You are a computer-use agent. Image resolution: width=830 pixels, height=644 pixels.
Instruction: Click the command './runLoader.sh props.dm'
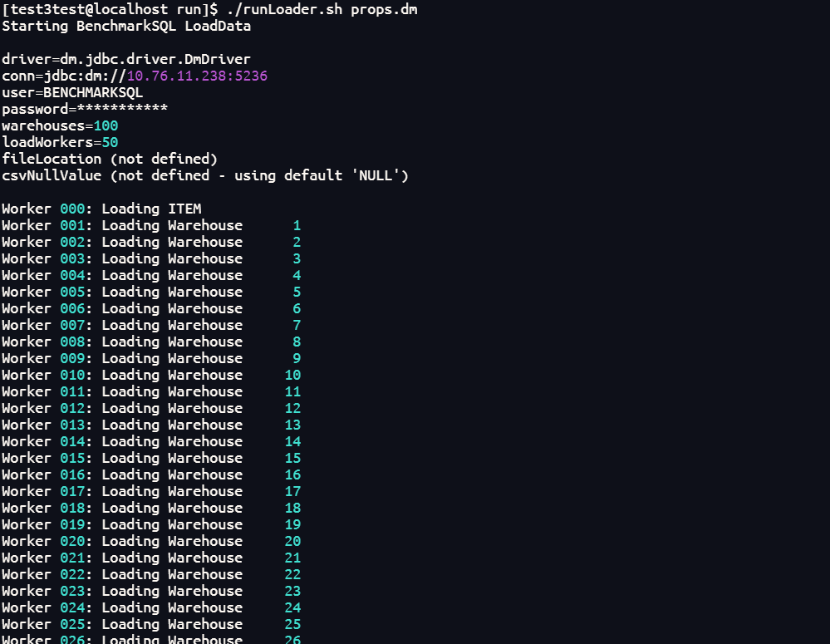coord(322,9)
